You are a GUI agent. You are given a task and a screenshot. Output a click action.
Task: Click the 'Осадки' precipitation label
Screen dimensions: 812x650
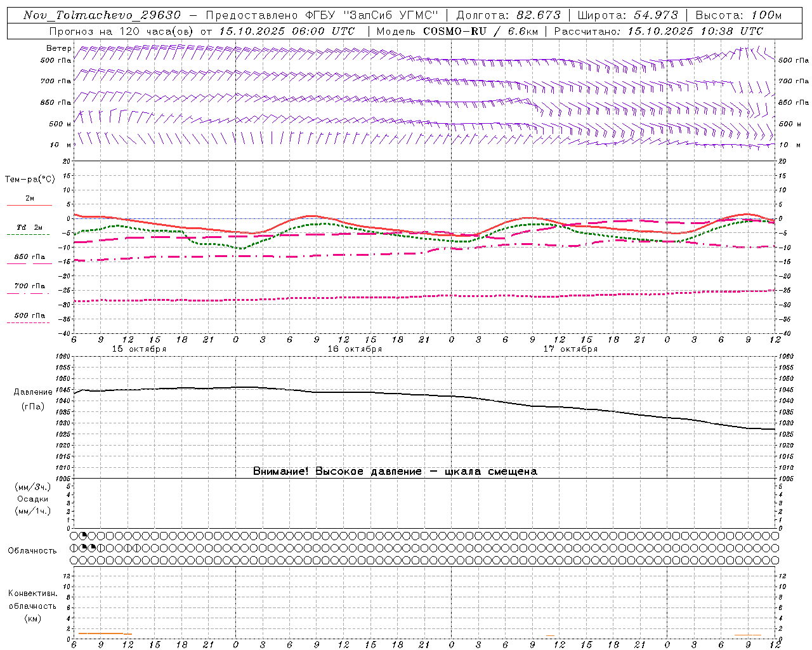(32, 499)
